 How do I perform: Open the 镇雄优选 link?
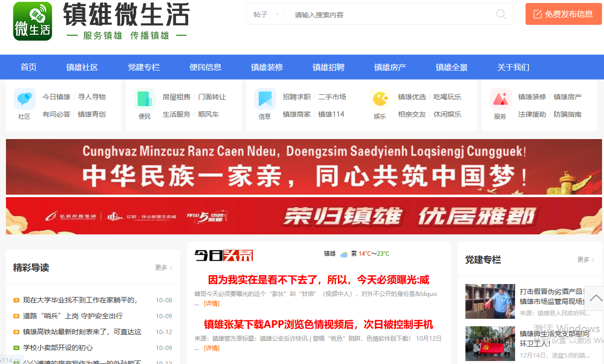click(x=412, y=97)
